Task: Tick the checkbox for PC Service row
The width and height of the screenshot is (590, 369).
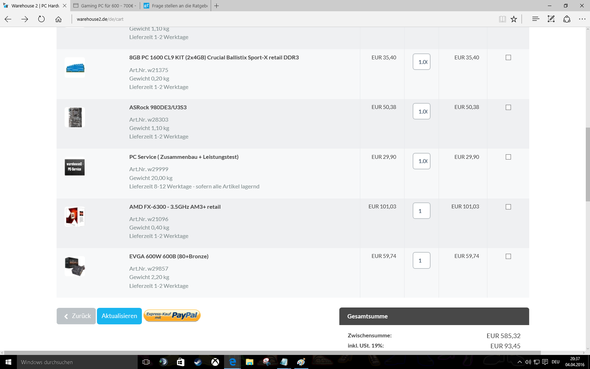Action: [508, 157]
